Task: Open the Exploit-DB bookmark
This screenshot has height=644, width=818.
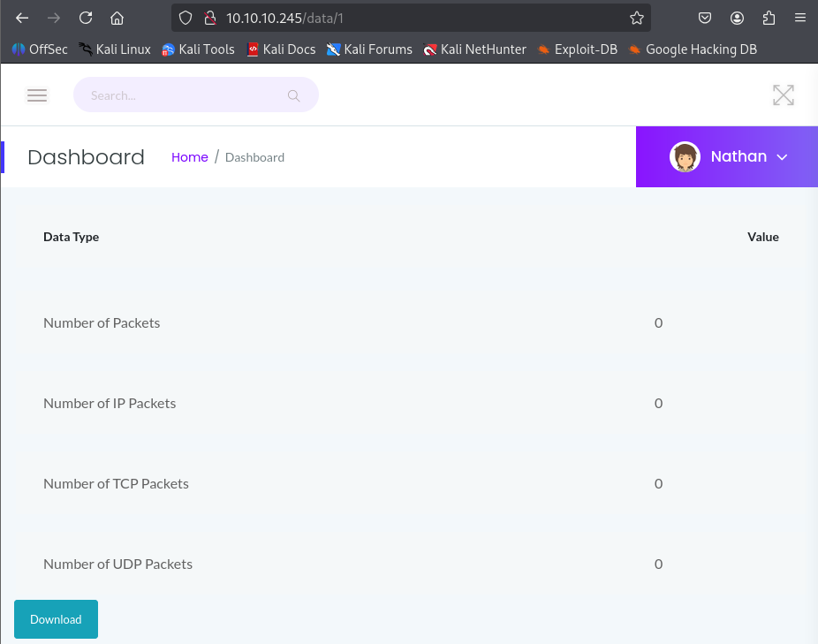Action: (x=577, y=49)
